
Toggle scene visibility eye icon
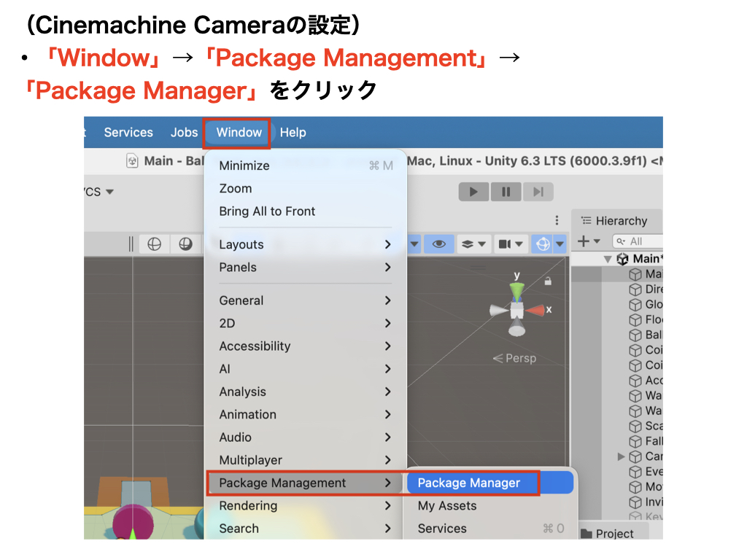point(438,244)
